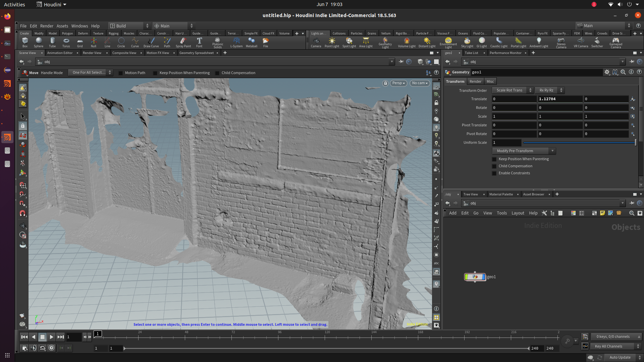Click the One For All Select handle mode button
644x362 pixels.
(89, 72)
